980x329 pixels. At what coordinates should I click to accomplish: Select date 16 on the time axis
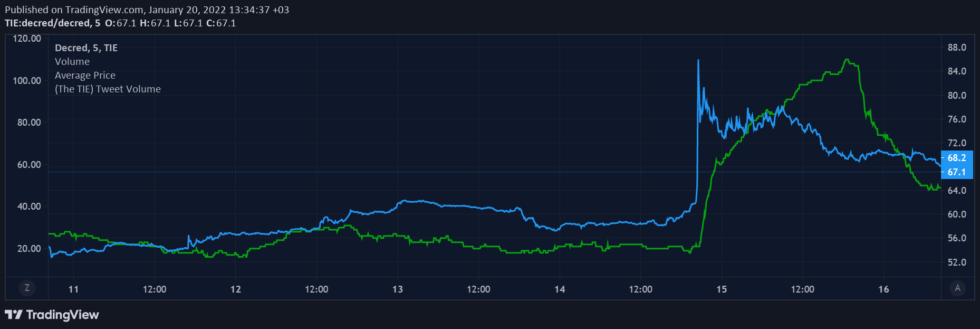pyautogui.click(x=883, y=289)
